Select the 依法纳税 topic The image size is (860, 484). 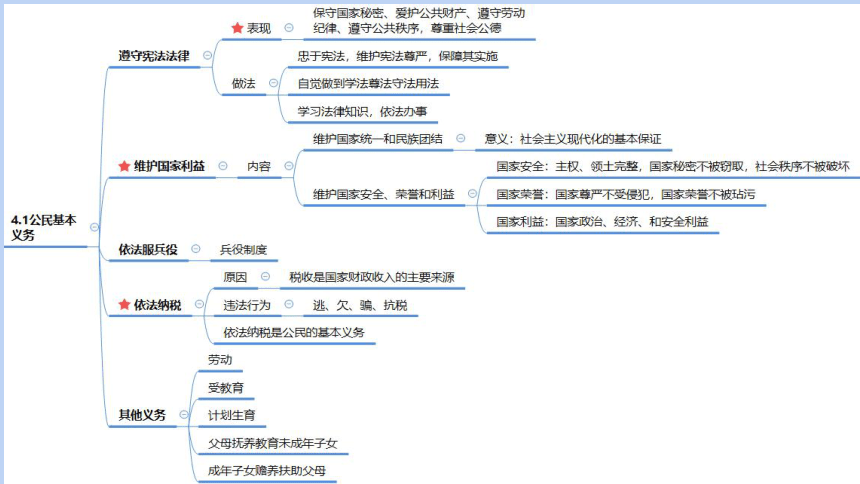tap(157, 305)
